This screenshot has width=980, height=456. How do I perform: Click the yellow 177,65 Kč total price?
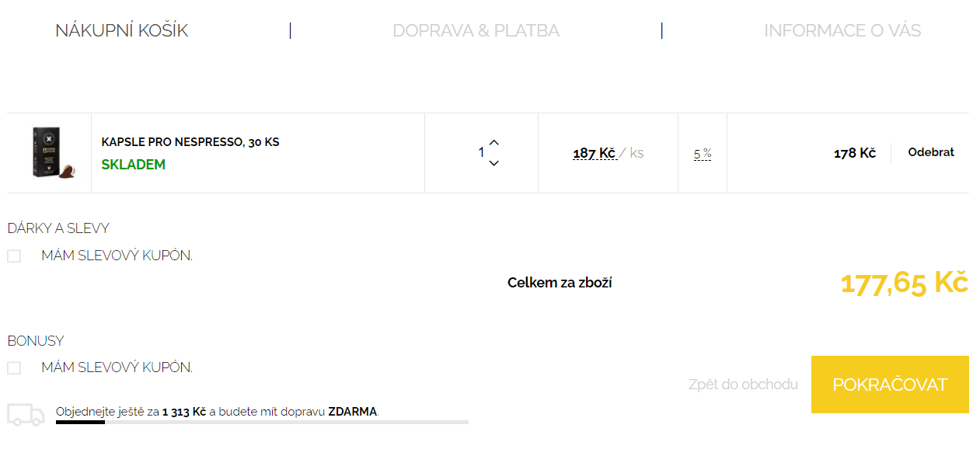click(x=905, y=284)
